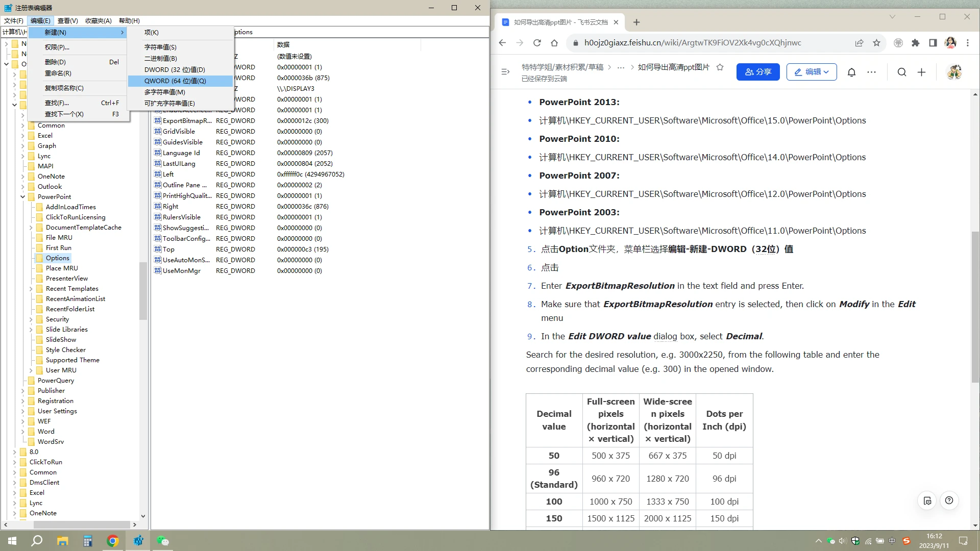Select the Options registry key
Screen dimensions: 980x551
57,258
